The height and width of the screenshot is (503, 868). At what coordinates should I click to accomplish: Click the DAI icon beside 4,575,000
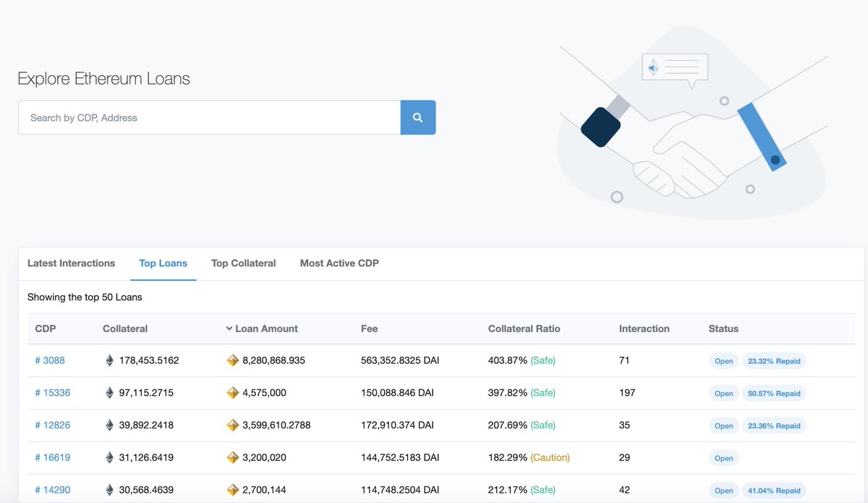233,392
